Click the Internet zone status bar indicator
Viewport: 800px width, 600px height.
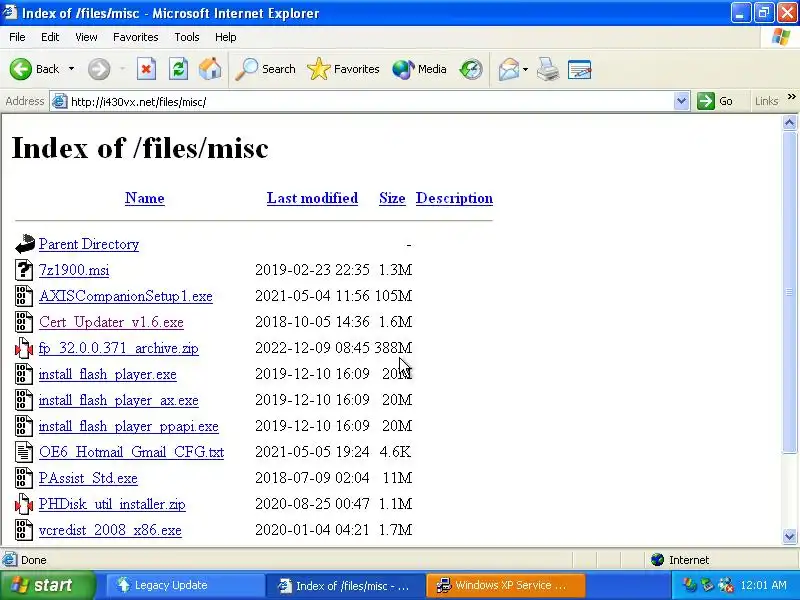pyautogui.click(x=680, y=560)
